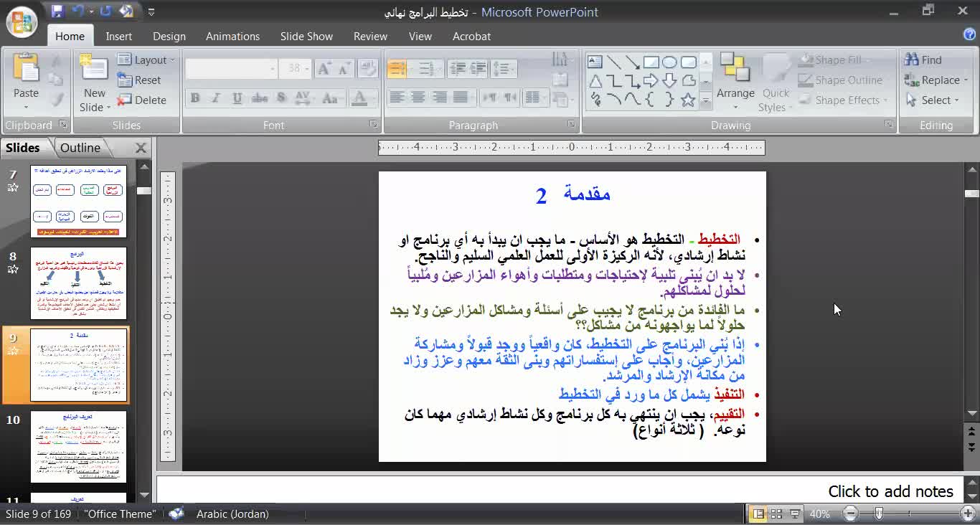Viewport: 980px width, 525px height.
Task: Open the Clipboard dialog launcher
Action: point(63,125)
